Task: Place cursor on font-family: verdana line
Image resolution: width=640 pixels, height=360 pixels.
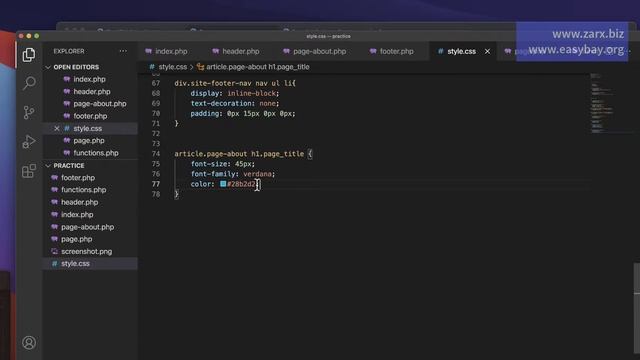Action: pos(233,174)
